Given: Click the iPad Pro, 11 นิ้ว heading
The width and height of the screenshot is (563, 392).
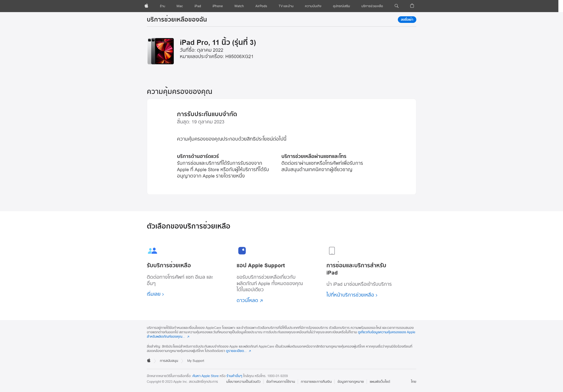Looking at the screenshot, I should [218, 42].
